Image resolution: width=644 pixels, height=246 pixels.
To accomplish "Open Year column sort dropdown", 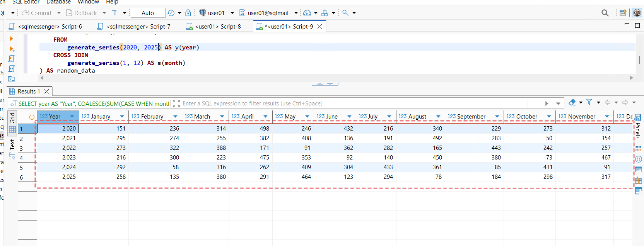I will [72, 116].
